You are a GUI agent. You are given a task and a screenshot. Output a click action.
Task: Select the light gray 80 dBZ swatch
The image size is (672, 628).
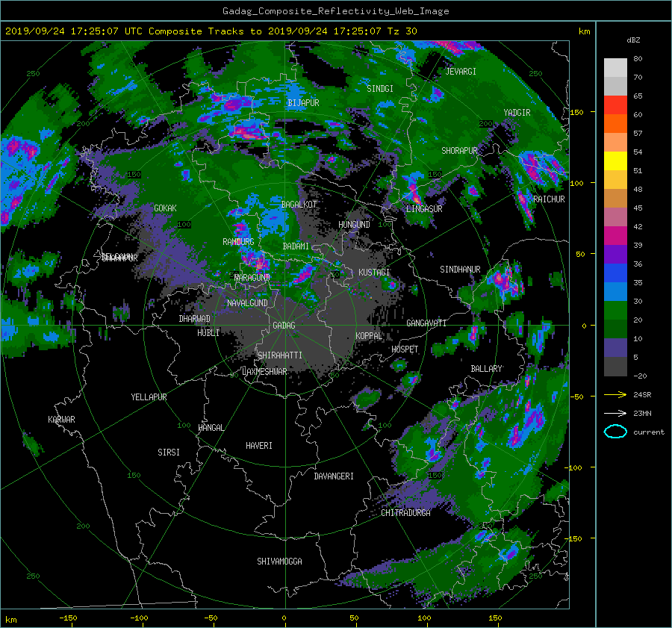pos(615,67)
